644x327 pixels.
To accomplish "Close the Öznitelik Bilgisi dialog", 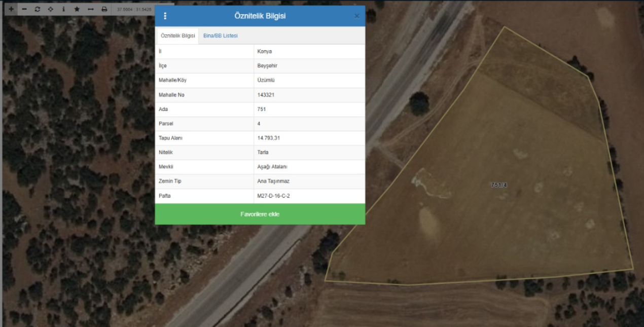I will (x=356, y=16).
